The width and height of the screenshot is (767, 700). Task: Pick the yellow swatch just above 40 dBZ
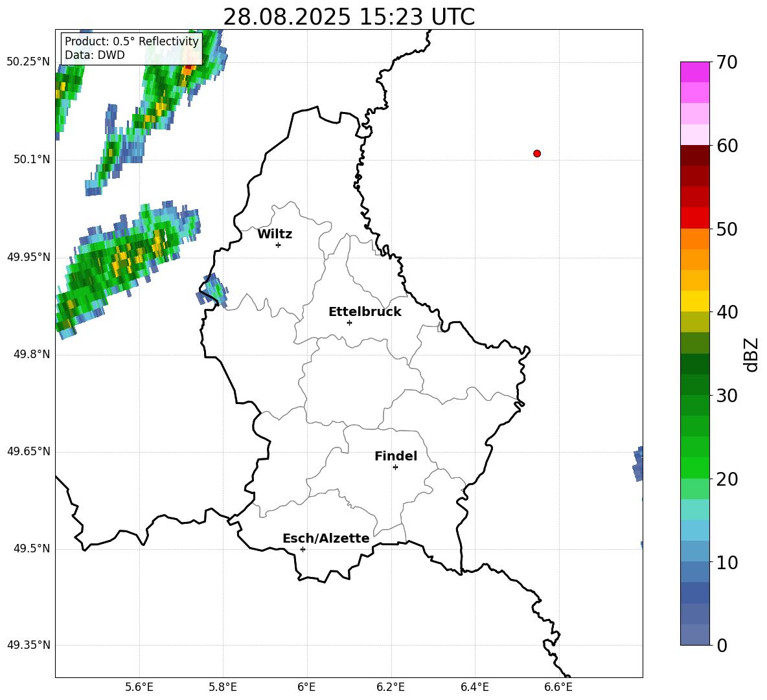694,301
